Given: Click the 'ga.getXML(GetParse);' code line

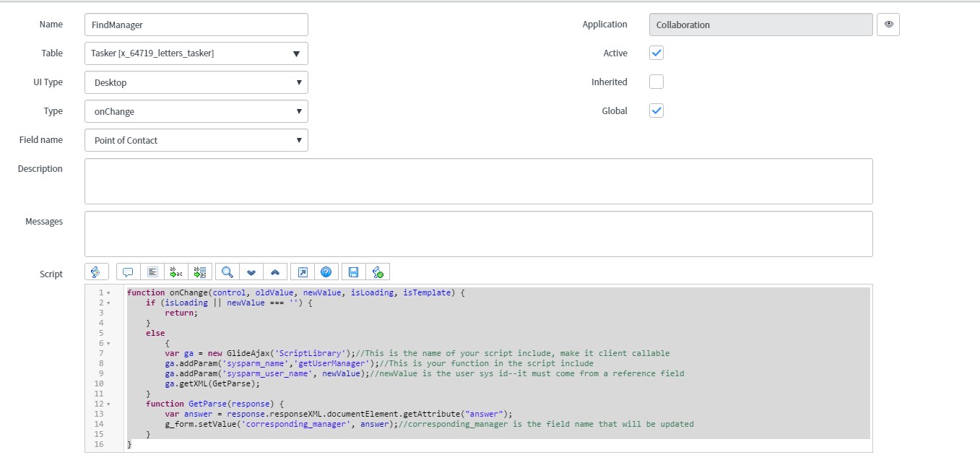Looking at the screenshot, I should 212,383.
